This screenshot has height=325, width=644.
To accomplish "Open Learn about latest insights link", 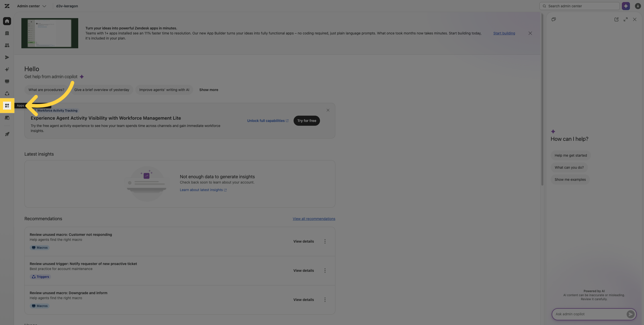I will (x=203, y=190).
